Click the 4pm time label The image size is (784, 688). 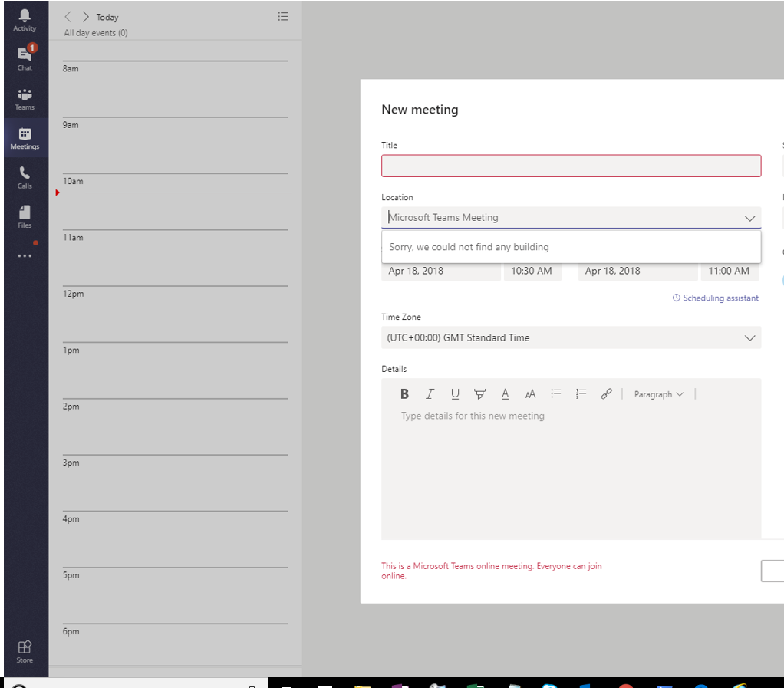pos(71,519)
